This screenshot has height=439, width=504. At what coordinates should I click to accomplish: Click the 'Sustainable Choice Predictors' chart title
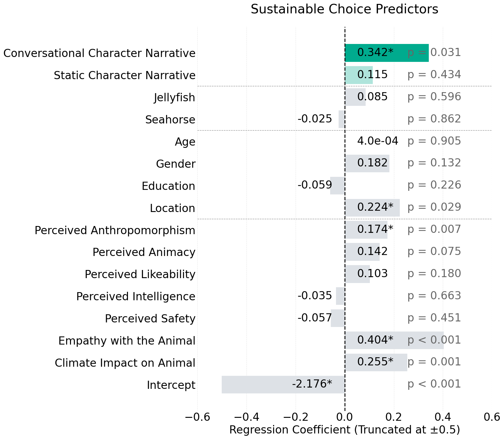coord(344,9)
